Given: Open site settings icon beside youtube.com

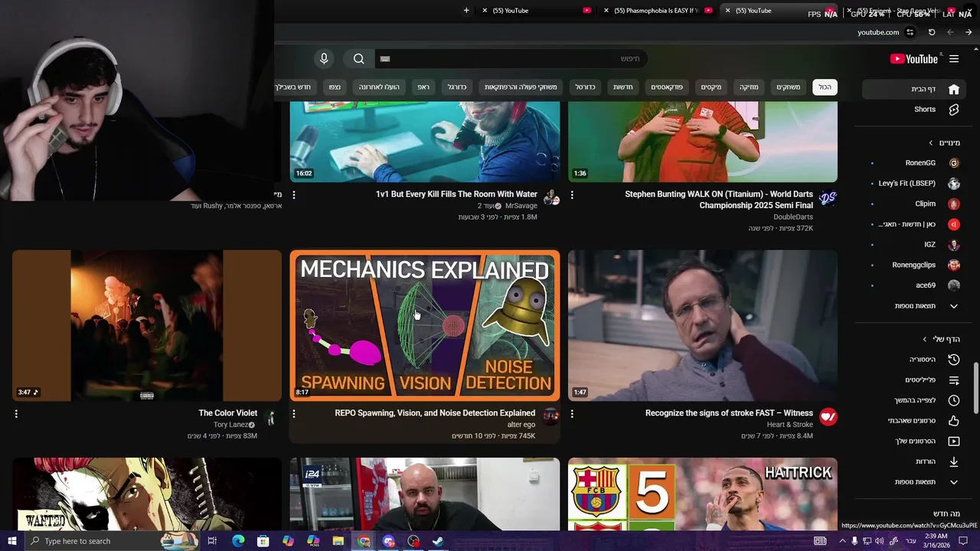Looking at the screenshot, I should click(x=910, y=32).
